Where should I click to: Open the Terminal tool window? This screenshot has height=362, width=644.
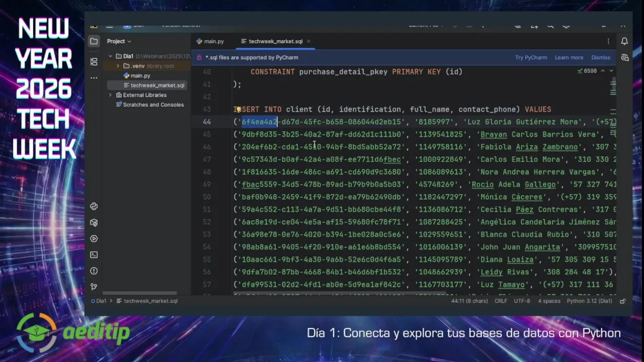click(x=94, y=254)
